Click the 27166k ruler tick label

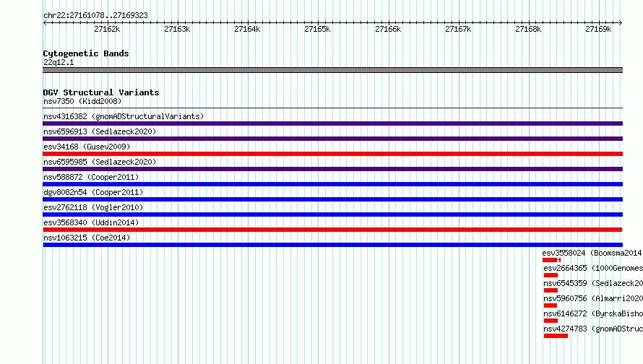[x=388, y=29]
